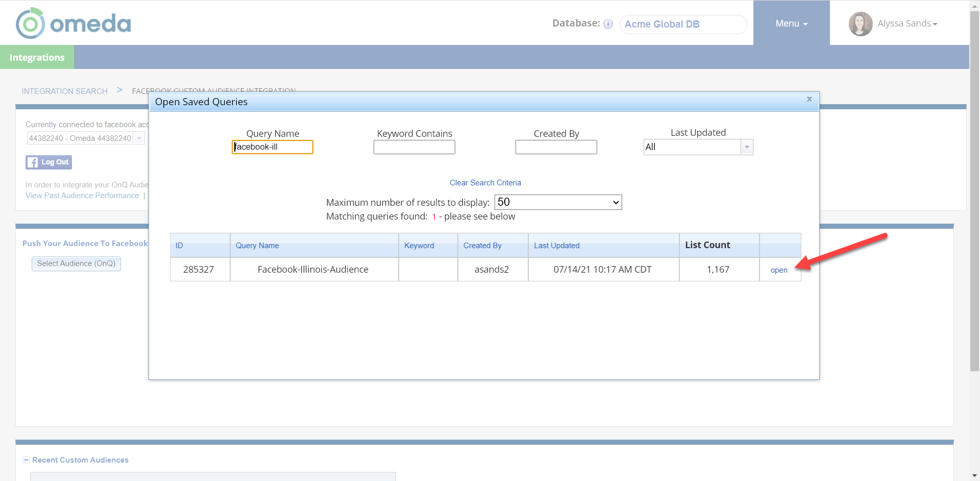Sort results by List Count column
This screenshot has width=980, height=481.
pos(707,245)
